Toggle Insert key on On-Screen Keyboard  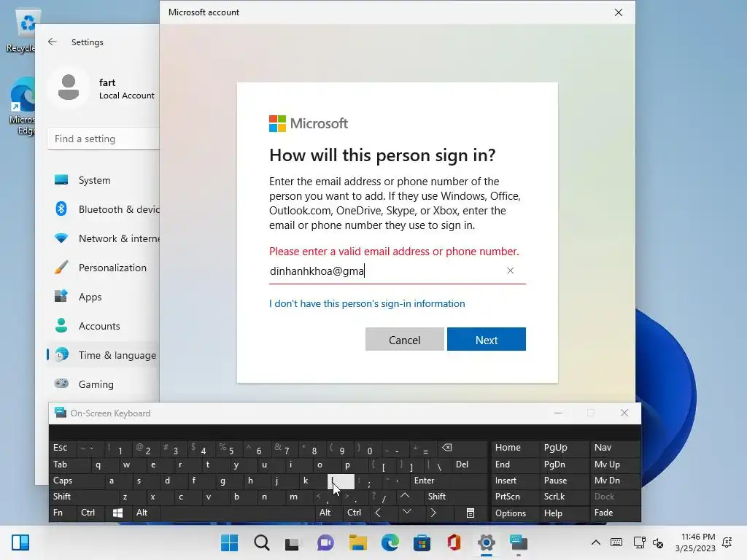click(515, 481)
